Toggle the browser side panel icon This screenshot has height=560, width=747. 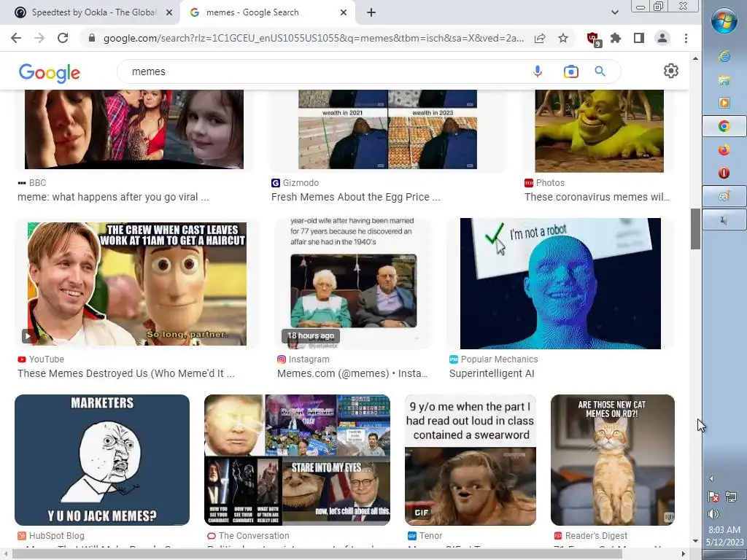tap(639, 38)
